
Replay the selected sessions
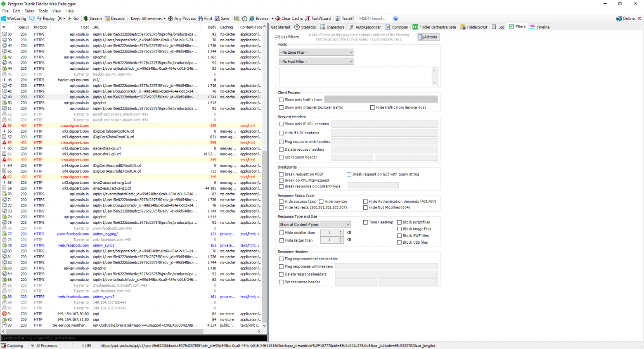(x=46, y=18)
